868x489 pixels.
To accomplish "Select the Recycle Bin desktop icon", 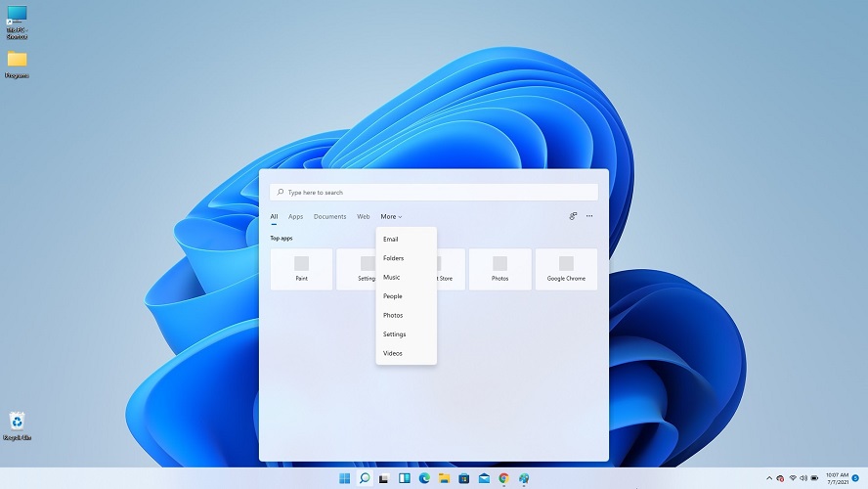I will pos(17,425).
